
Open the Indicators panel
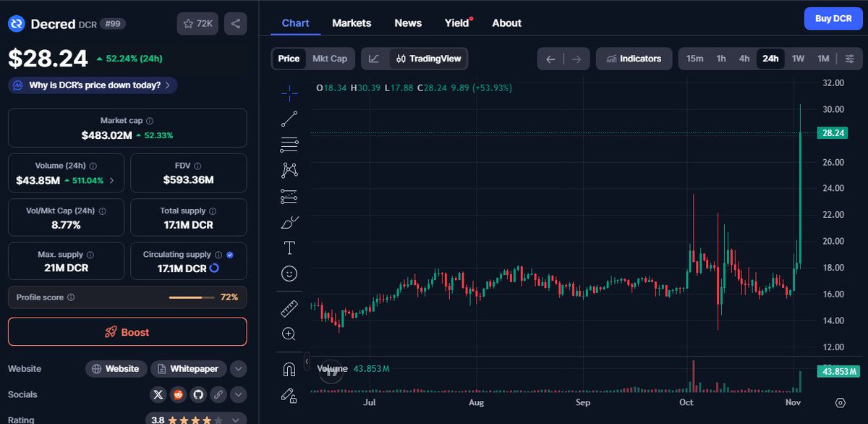point(633,59)
